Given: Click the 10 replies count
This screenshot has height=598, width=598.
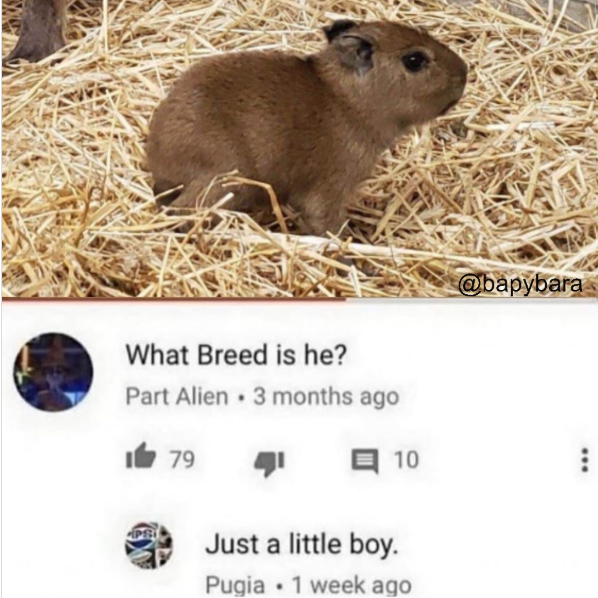Looking at the screenshot, I should click(406, 460).
